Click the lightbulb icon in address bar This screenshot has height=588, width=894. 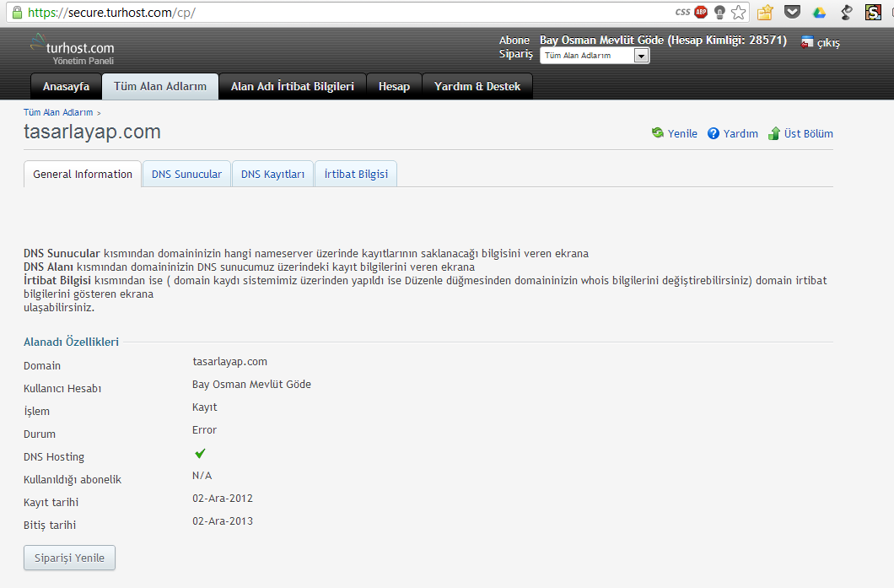(x=719, y=12)
